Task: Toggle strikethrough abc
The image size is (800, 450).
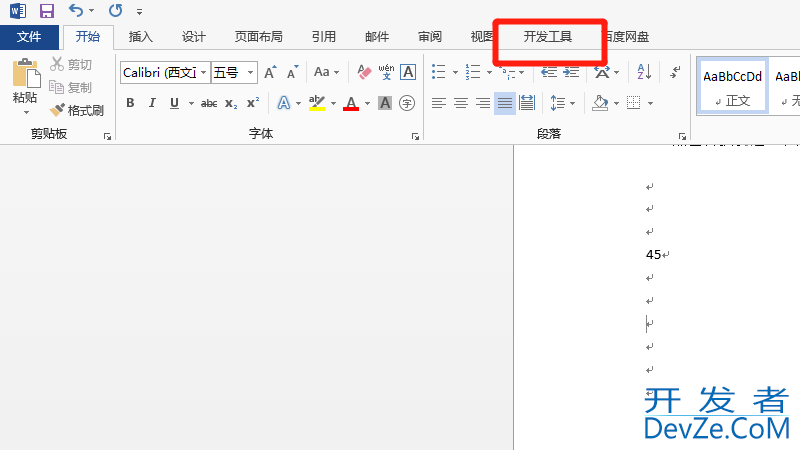Action: click(209, 103)
